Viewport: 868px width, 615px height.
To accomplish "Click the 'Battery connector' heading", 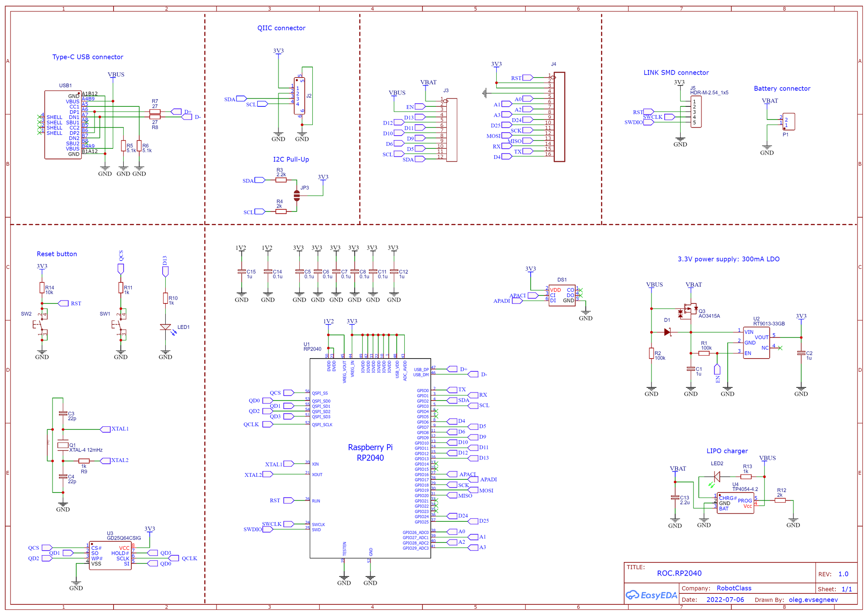I will (782, 88).
